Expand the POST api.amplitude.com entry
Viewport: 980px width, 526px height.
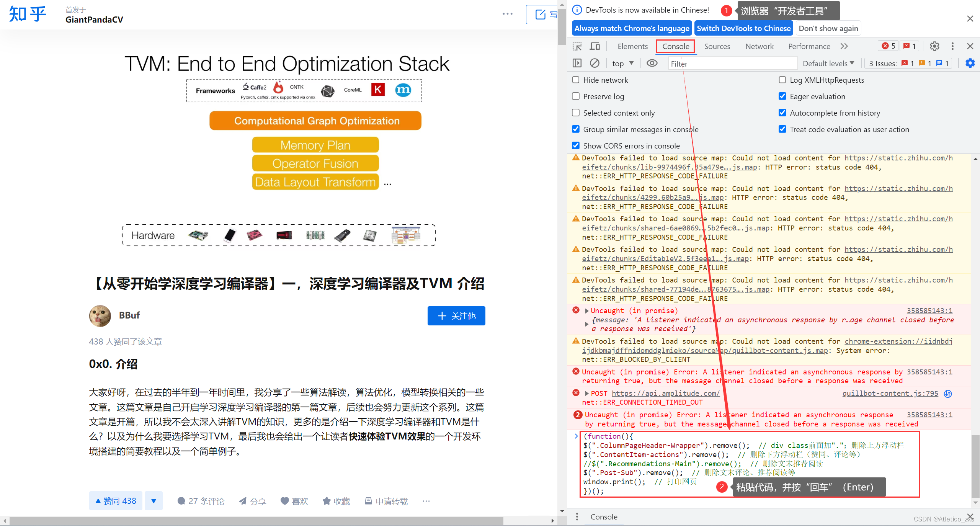coord(587,394)
